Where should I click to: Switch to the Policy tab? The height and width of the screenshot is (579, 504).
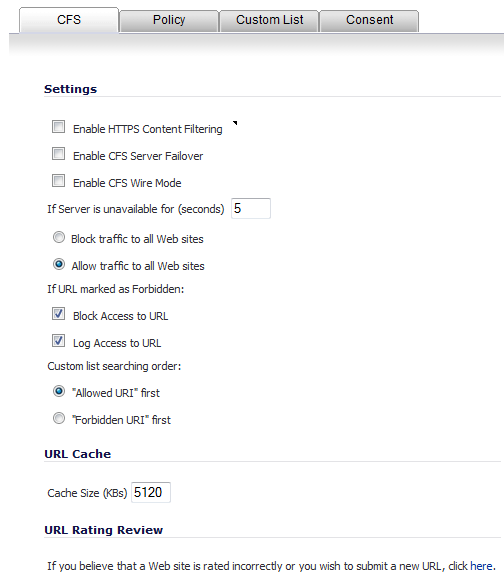point(169,21)
